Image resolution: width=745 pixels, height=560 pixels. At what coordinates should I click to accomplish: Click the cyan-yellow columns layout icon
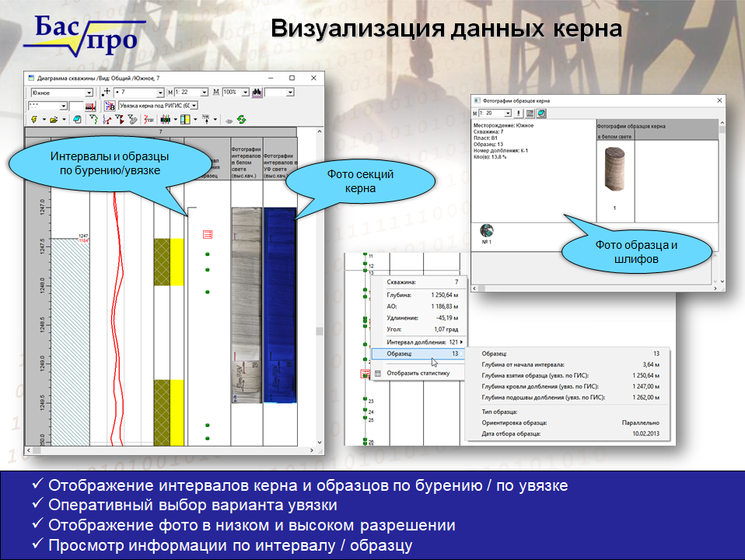[x=185, y=120]
